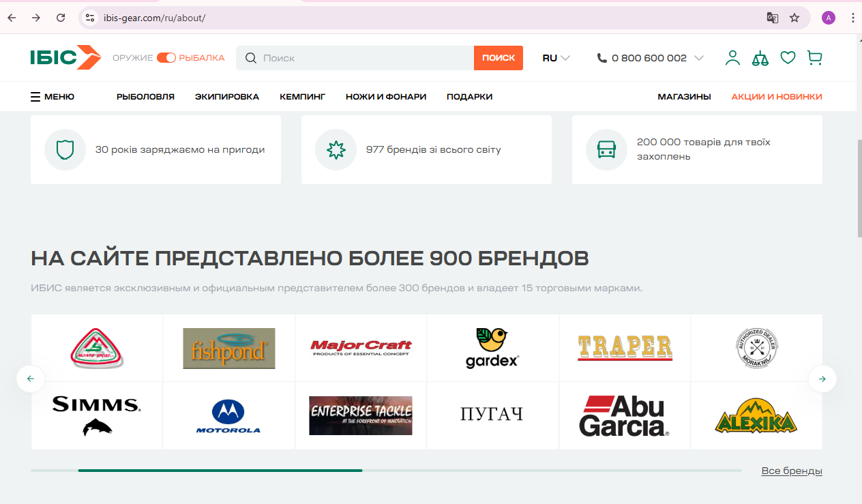The width and height of the screenshot is (862, 504).
Task: Open the wishlist heart icon
Action: point(788,58)
